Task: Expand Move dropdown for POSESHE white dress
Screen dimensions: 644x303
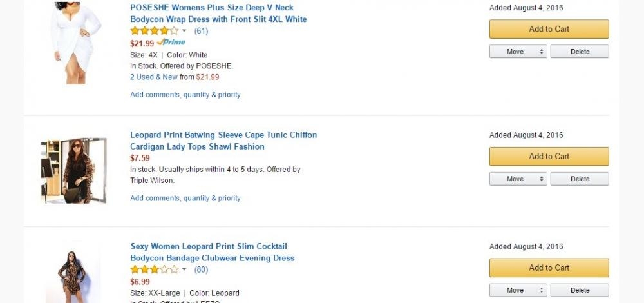Action: 518,52
